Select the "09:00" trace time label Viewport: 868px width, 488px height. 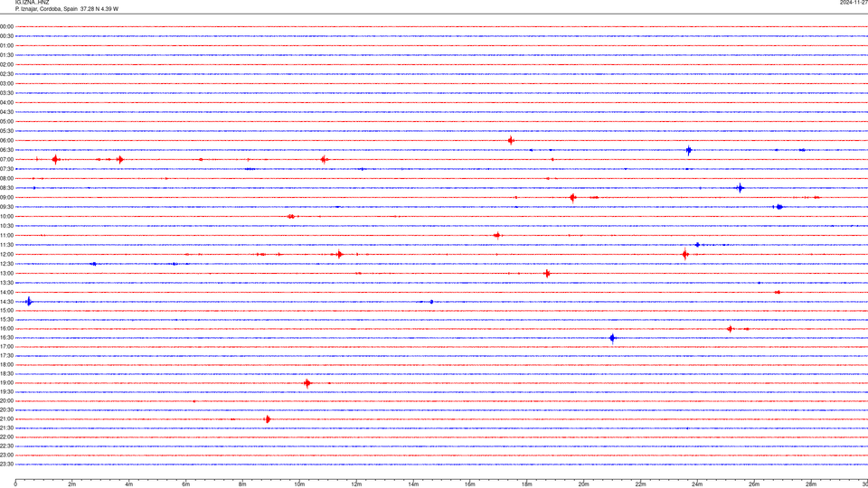tap(6, 198)
